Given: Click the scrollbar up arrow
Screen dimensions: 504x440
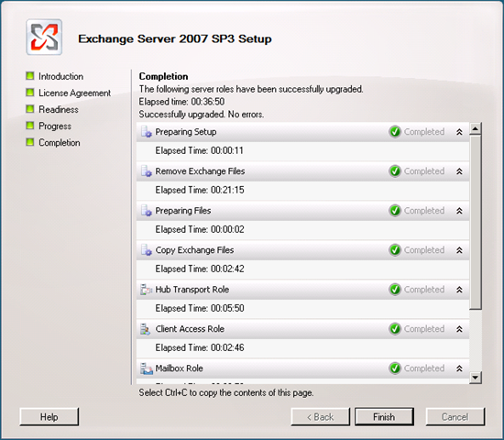Looking at the screenshot, I should (475, 129).
